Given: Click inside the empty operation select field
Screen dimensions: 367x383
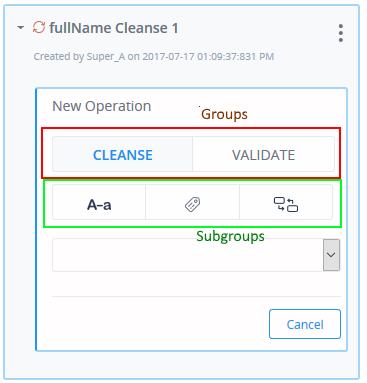Looking at the screenshot, I should (x=188, y=255).
